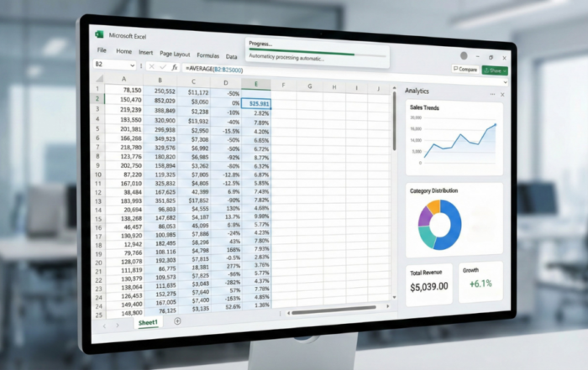The width and height of the screenshot is (588, 370).
Task: Select column H header
Action: click(x=334, y=87)
